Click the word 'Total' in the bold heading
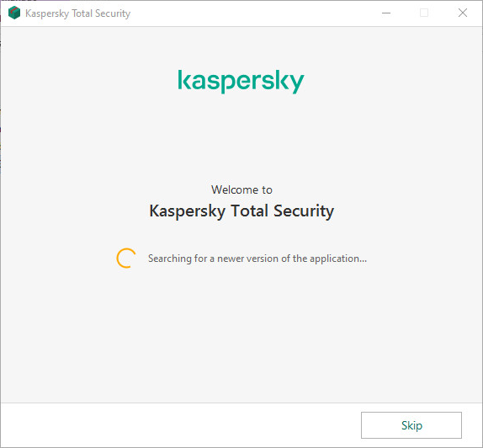 pyautogui.click(x=249, y=211)
